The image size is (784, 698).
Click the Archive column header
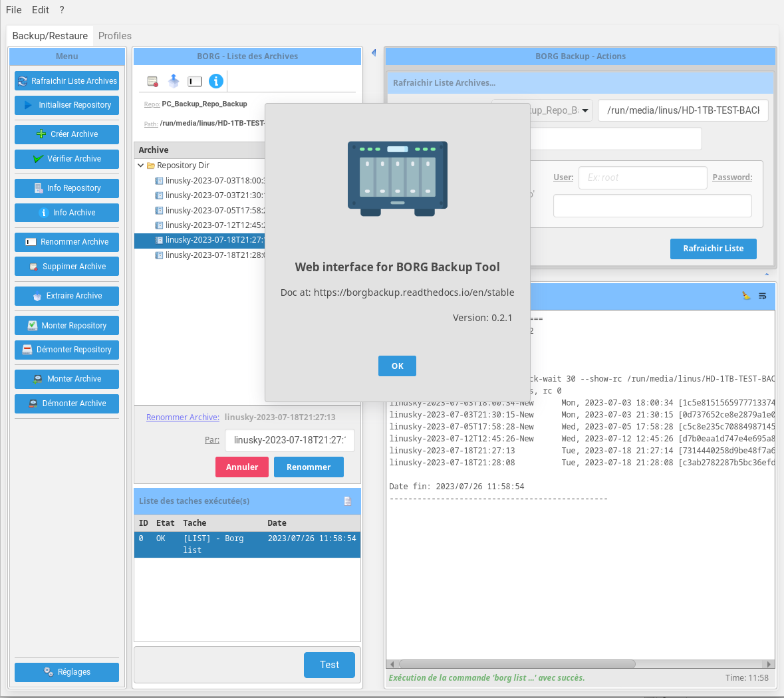(154, 150)
